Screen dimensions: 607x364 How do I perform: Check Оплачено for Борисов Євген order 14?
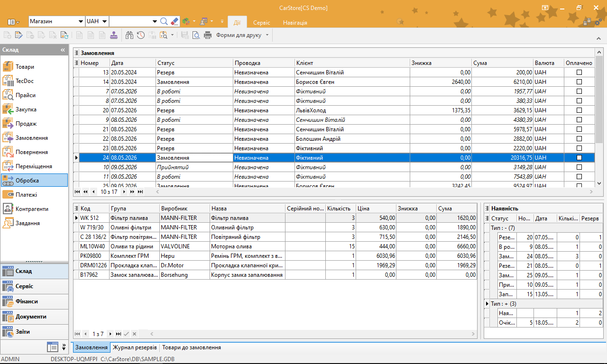click(579, 82)
